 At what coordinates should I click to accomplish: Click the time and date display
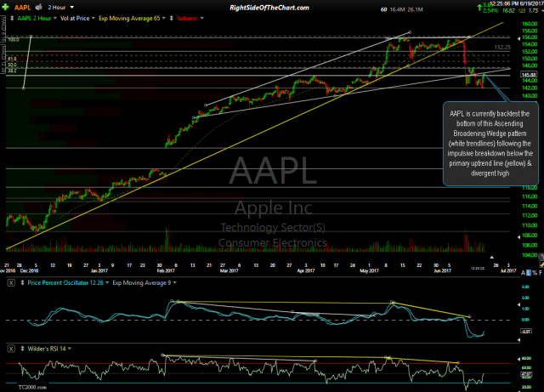[x=516, y=3]
